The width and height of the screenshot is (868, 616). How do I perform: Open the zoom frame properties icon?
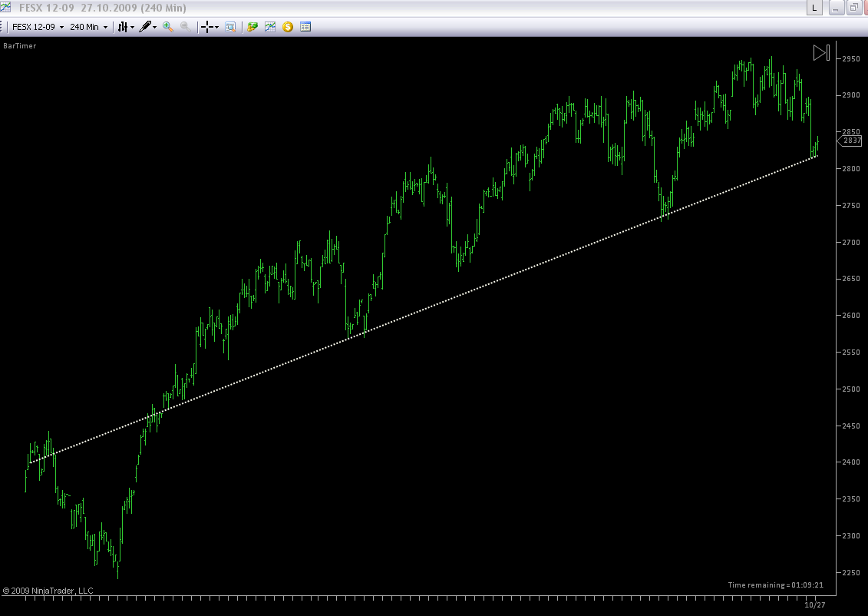tap(230, 27)
